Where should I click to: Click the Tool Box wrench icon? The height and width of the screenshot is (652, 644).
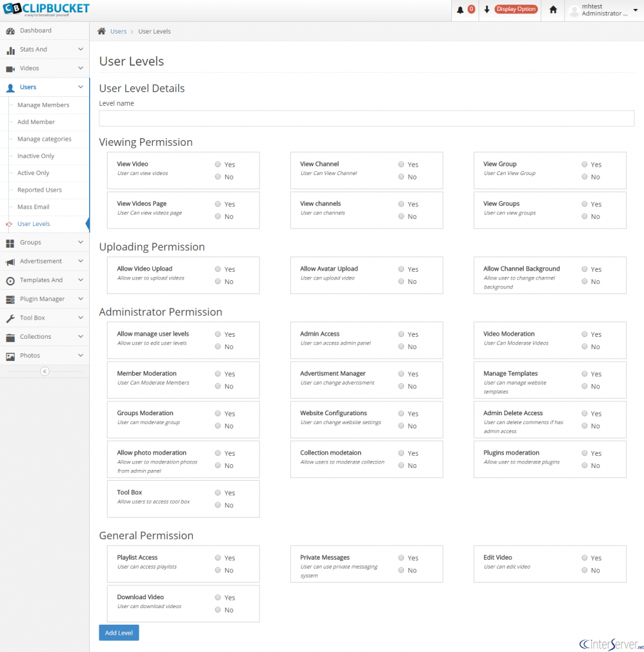(x=10, y=318)
